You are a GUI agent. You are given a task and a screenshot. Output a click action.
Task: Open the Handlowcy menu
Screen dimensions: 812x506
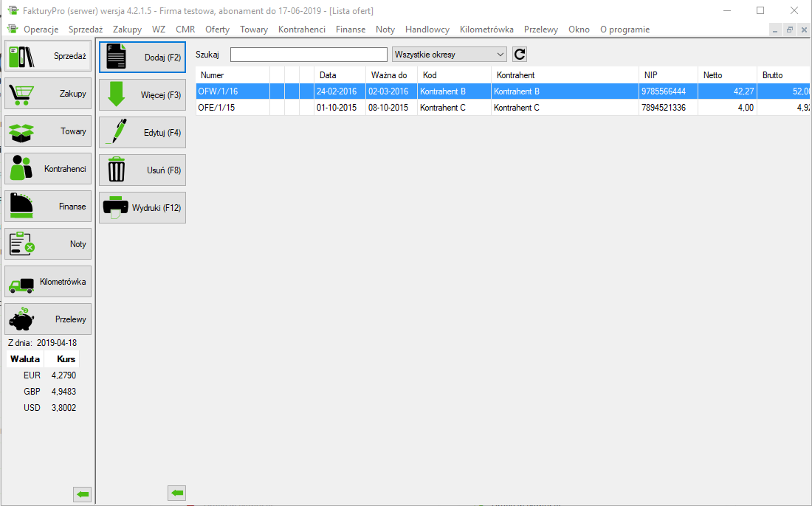coord(427,30)
